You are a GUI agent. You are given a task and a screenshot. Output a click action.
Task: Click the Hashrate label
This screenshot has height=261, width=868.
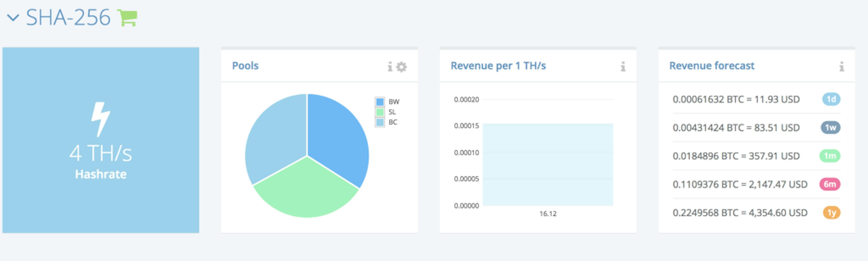[x=100, y=174]
